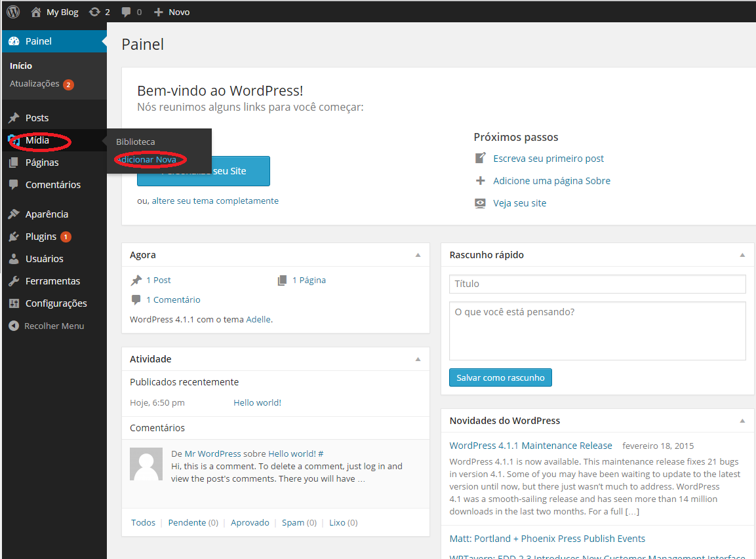
Task: Click the page icon beside 1 Página
Action: click(282, 280)
